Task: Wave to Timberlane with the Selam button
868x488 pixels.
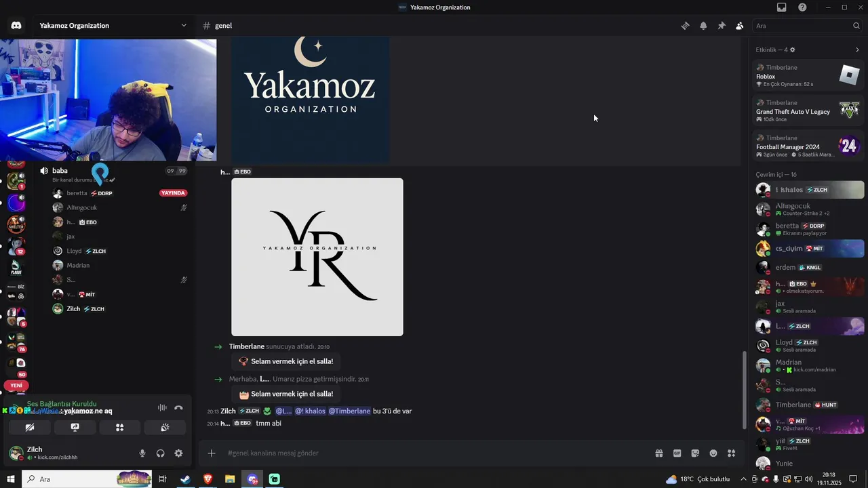Action: 285,361
